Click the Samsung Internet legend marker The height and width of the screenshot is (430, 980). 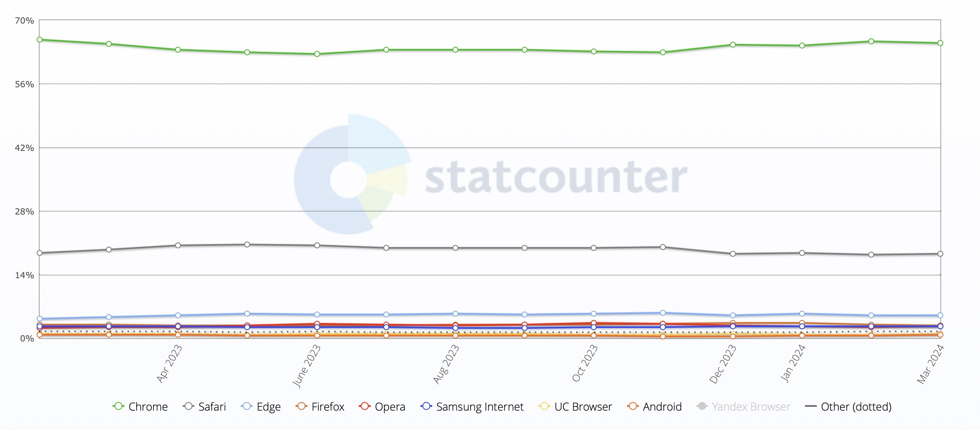click(x=426, y=406)
